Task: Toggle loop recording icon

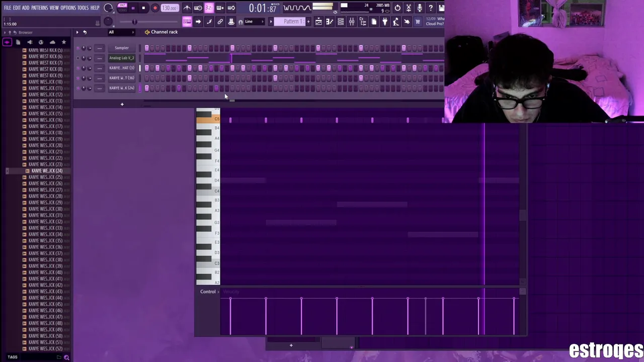Action: pos(231,8)
